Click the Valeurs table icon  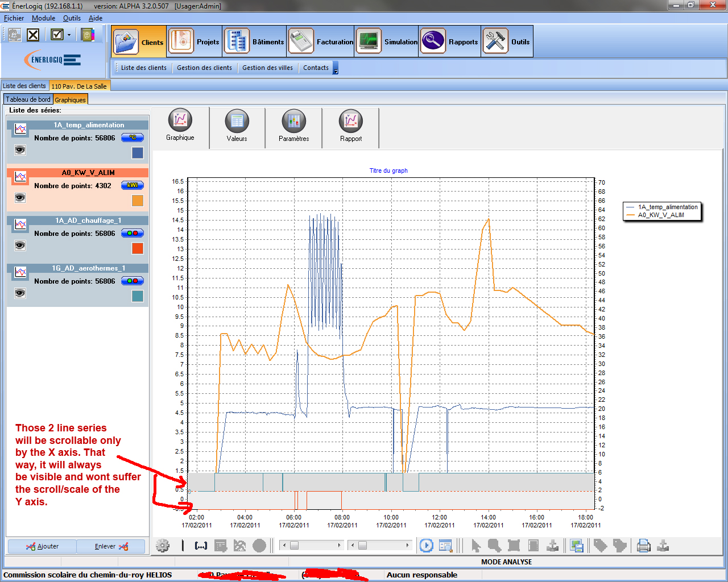pyautogui.click(x=237, y=120)
